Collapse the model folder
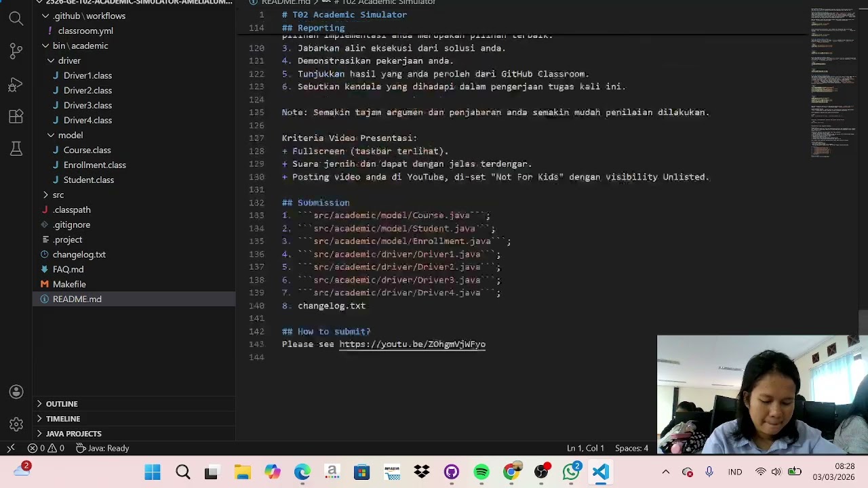This screenshot has width=868, height=488. (x=134, y=135)
